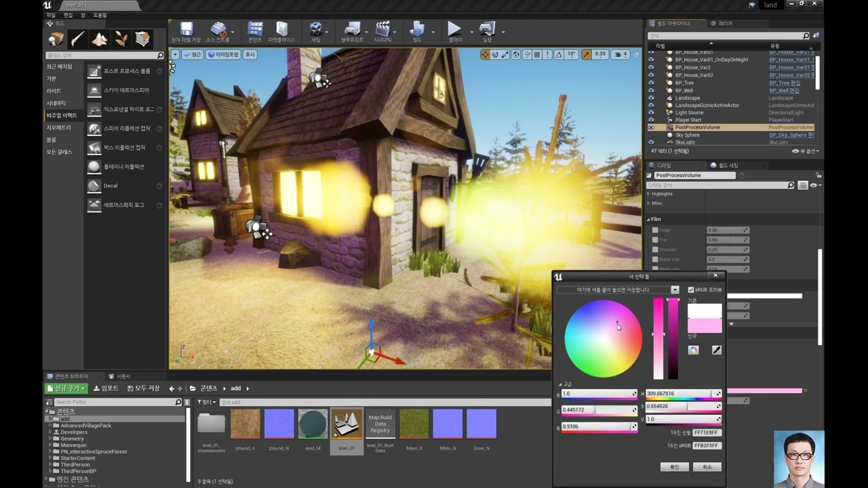Image resolution: width=868 pixels, height=488 pixels.
Task: Select the Foliage mode icon
Action: click(121, 39)
